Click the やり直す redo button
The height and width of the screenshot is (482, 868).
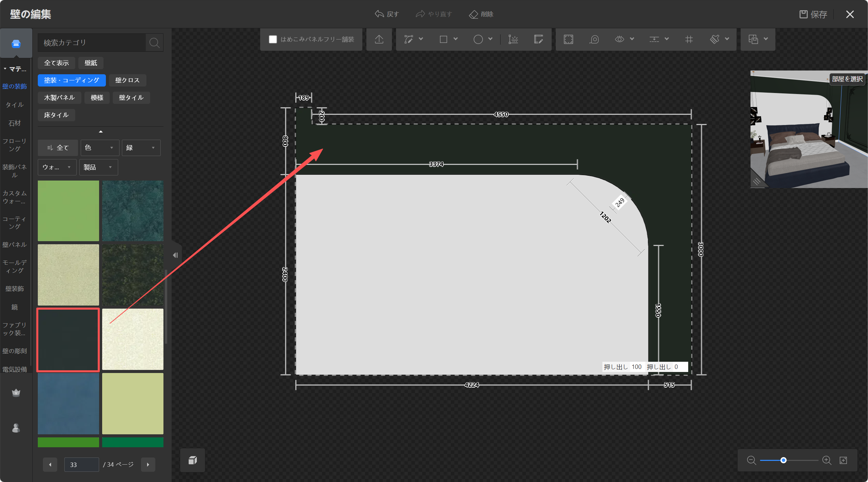pos(434,14)
